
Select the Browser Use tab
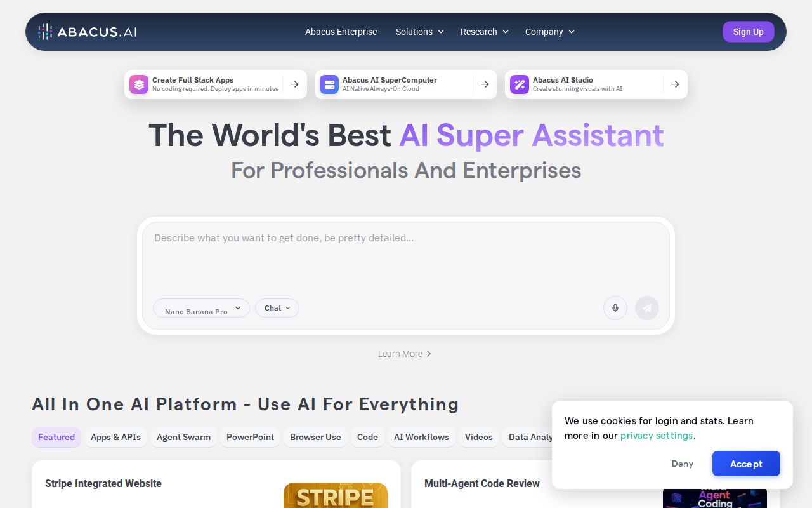[315, 437]
